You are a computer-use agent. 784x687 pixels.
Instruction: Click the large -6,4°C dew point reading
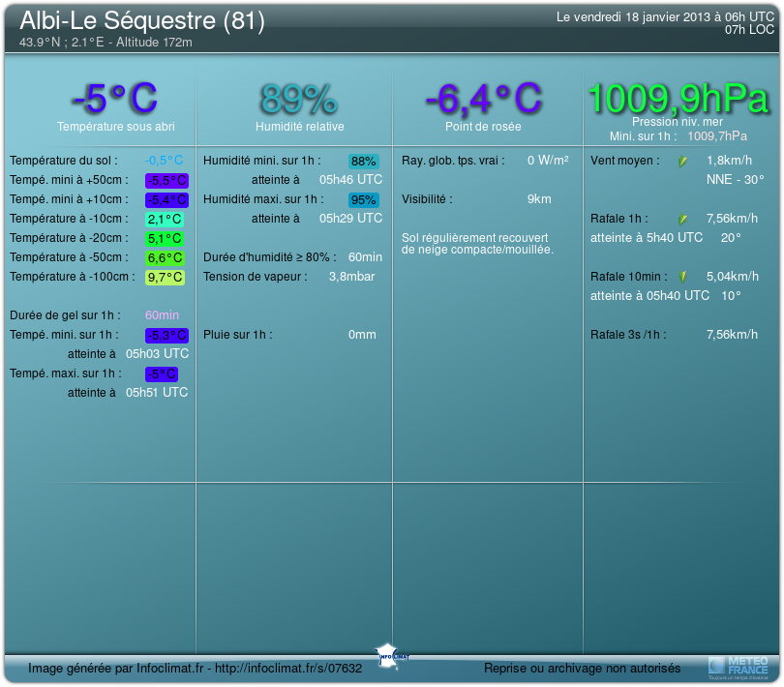[x=483, y=99]
